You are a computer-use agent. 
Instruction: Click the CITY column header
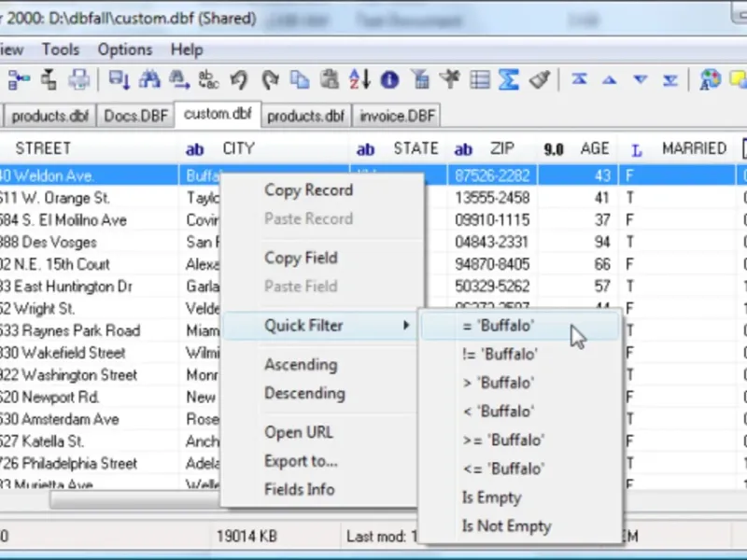coord(264,148)
